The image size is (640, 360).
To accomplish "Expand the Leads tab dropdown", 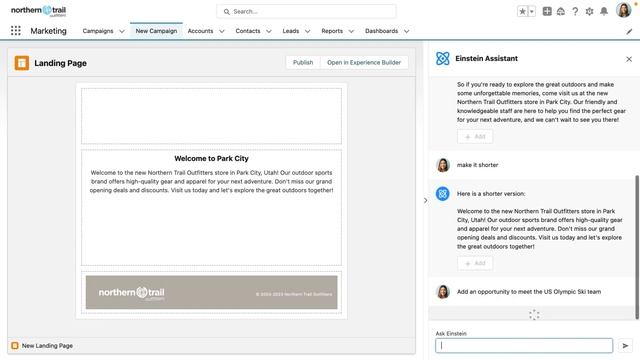I will tap(307, 31).
